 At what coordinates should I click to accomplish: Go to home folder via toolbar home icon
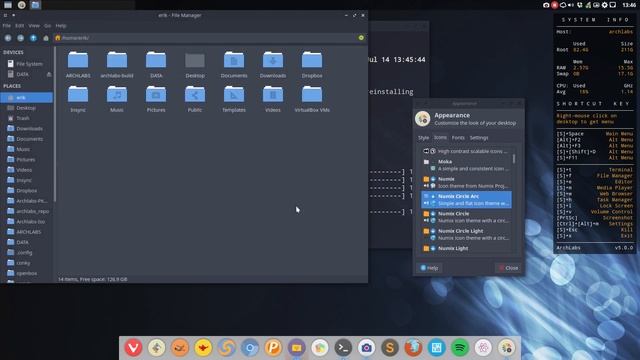[46, 38]
